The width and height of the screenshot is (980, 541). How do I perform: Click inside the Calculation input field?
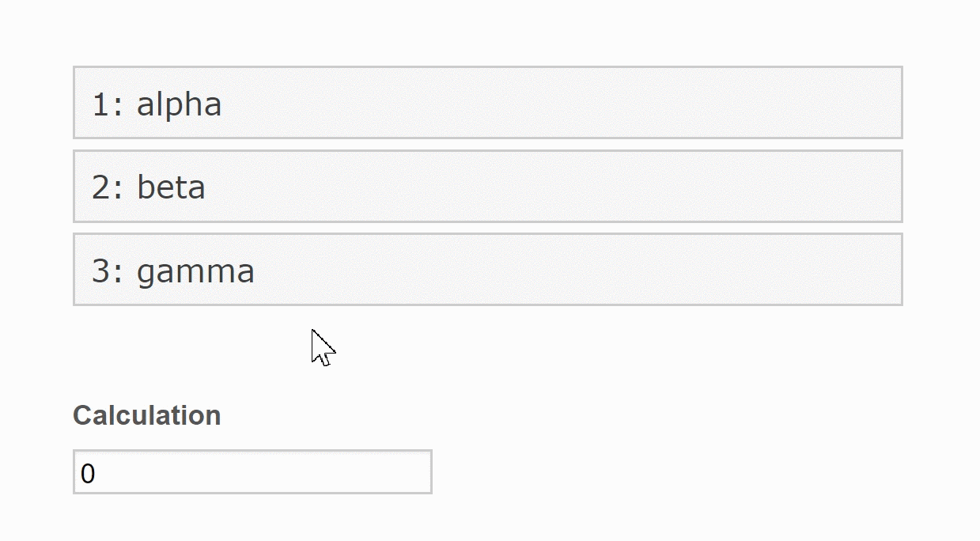[252, 472]
